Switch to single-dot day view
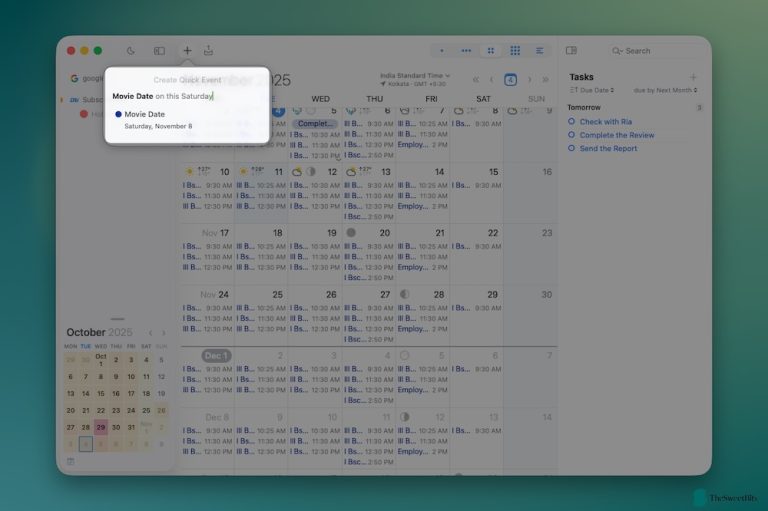Image resolution: width=768 pixels, height=511 pixels. click(x=442, y=50)
